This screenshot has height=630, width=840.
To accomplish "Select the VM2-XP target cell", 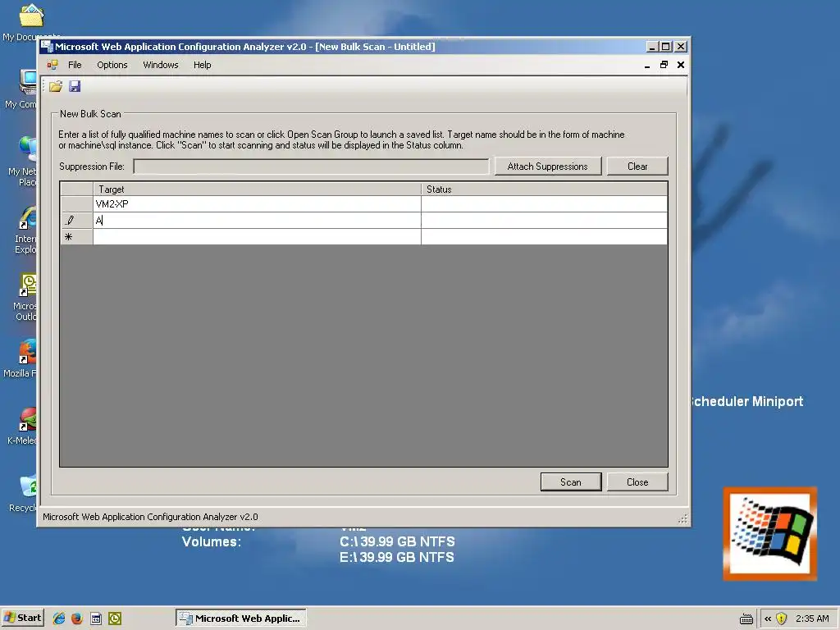I will click(257, 204).
